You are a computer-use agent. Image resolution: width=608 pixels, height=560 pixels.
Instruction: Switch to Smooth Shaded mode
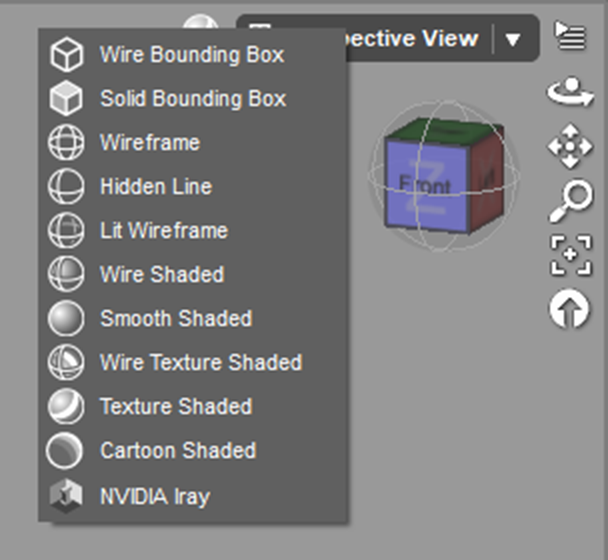pyautogui.click(x=175, y=319)
